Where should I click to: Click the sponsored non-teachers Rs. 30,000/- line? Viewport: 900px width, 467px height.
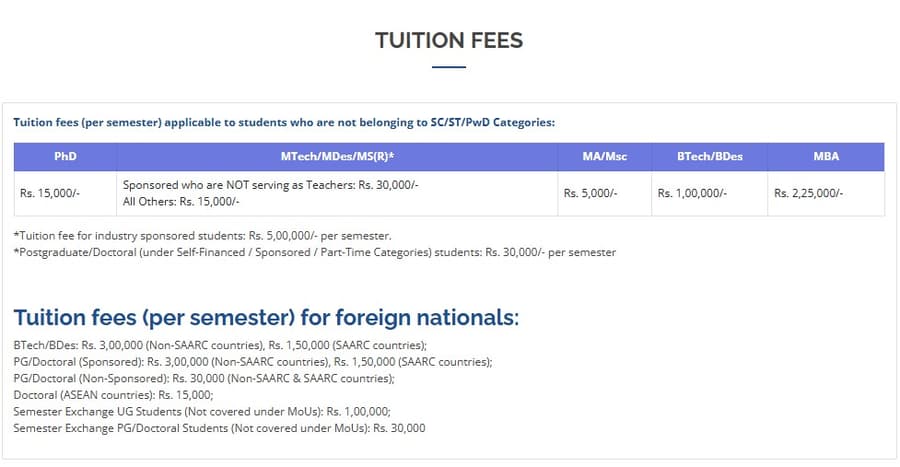pos(270,186)
